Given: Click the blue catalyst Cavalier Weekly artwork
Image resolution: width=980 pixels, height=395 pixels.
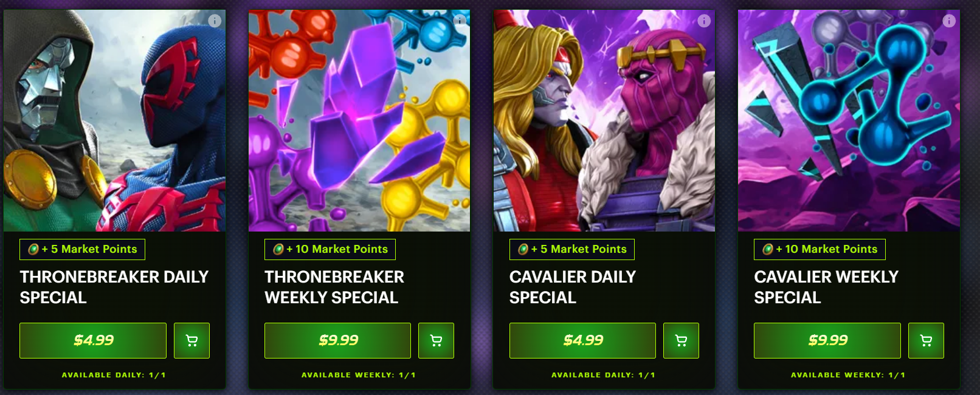Looking at the screenshot, I should [x=849, y=120].
